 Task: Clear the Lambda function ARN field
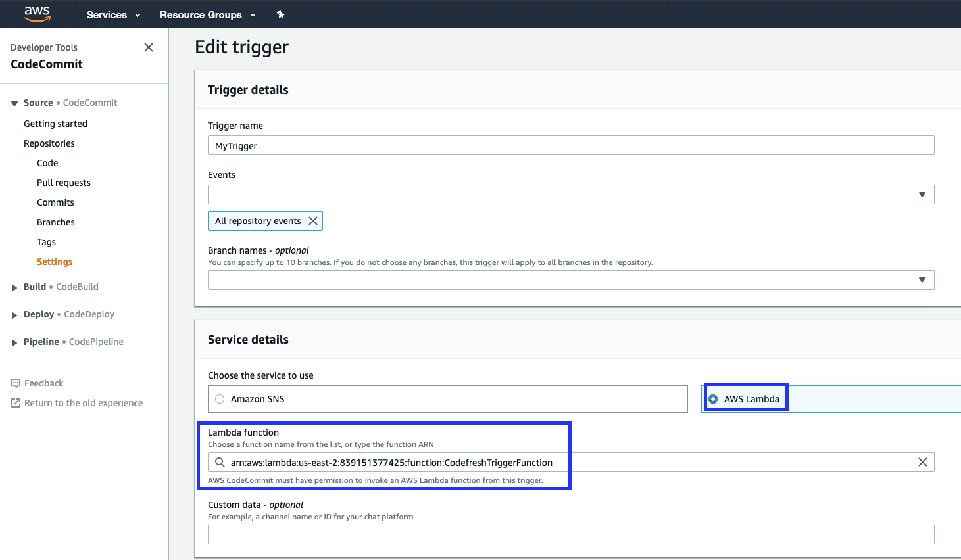[922, 462]
